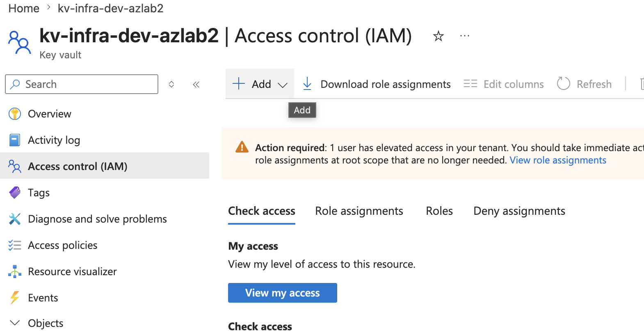
Task: Open the Activity log menu item
Action: [x=54, y=140]
